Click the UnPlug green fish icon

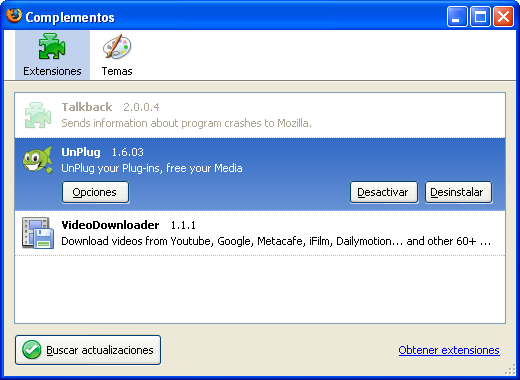pyautogui.click(x=38, y=160)
